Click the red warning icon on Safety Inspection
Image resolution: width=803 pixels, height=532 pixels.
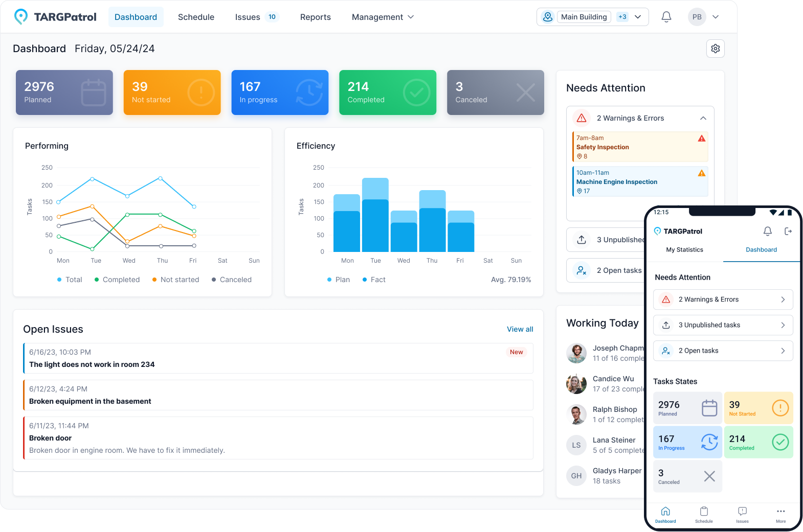click(x=702, y=138)
